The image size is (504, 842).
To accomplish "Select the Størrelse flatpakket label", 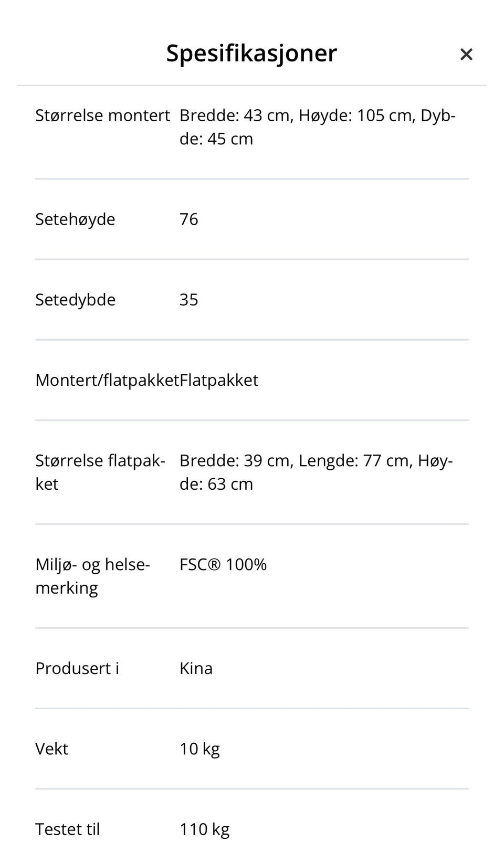I will pyautogui.click(x=100, y=472).
